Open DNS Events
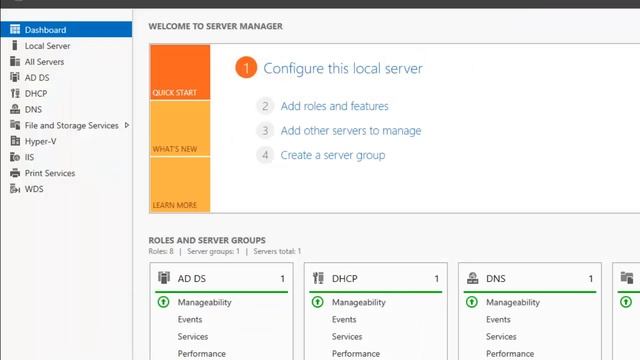The width and height of the screenshot is (640, 360). pos(498,320)
